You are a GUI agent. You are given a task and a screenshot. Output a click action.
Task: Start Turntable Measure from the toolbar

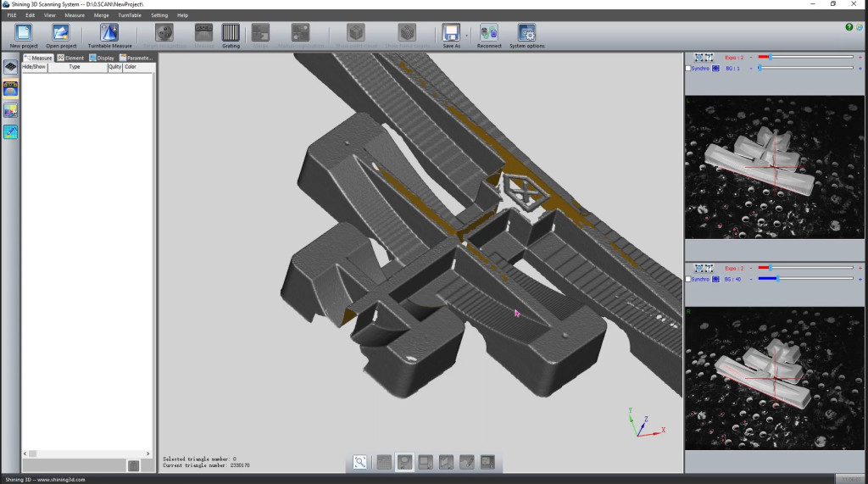coord(109,33)
